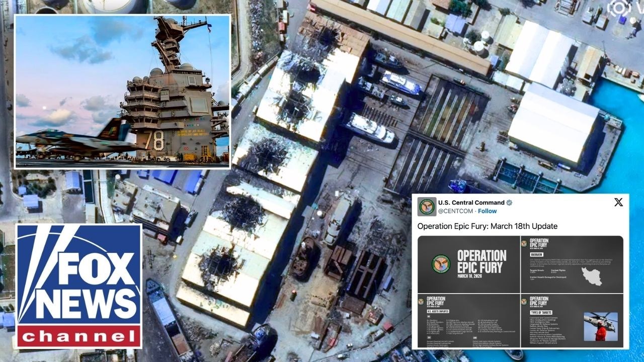Screen dimensions: 644x362
Task: Open the Overview slide image
Action: click(572, 264)
